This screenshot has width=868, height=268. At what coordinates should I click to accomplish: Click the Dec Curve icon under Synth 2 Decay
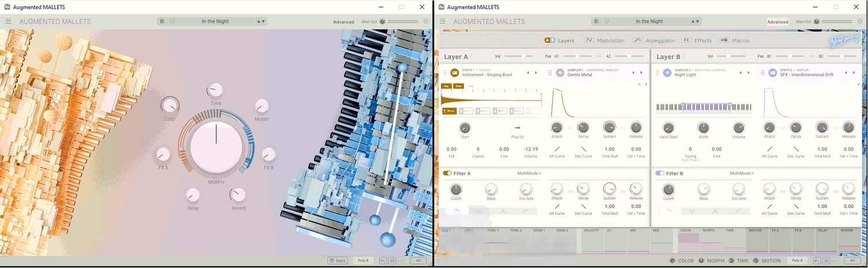click(x=796, y=149)
